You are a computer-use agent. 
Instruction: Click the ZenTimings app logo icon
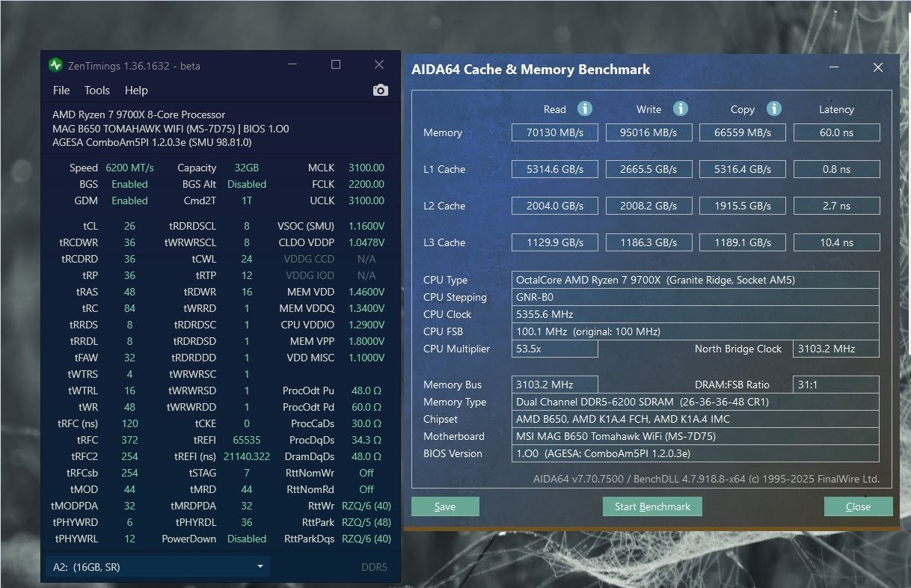coord(55,65)
